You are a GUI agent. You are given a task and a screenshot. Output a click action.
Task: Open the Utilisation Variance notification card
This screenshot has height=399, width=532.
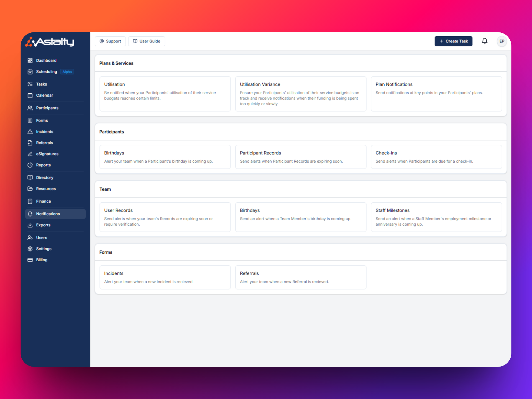click(301, 94)
